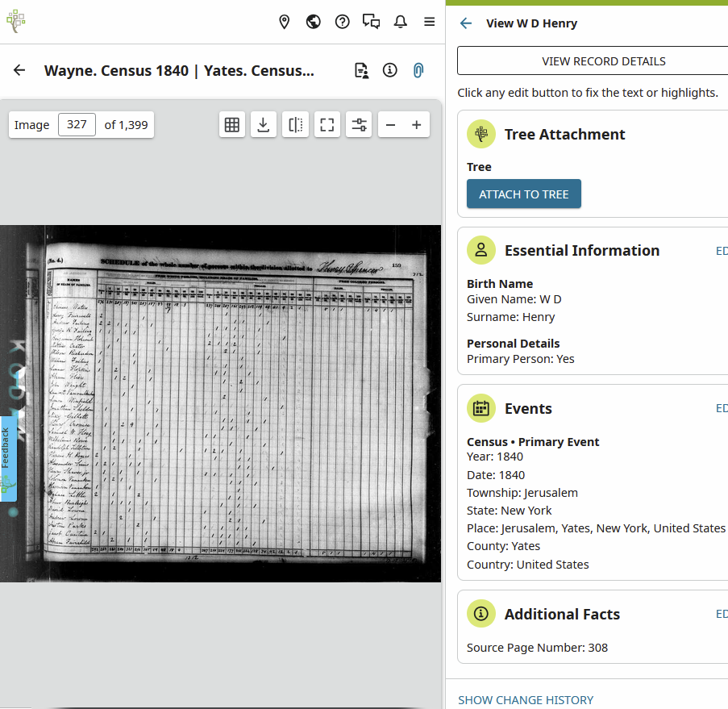
Task: Click the Events calendar icon
Action: coord(481,408)
